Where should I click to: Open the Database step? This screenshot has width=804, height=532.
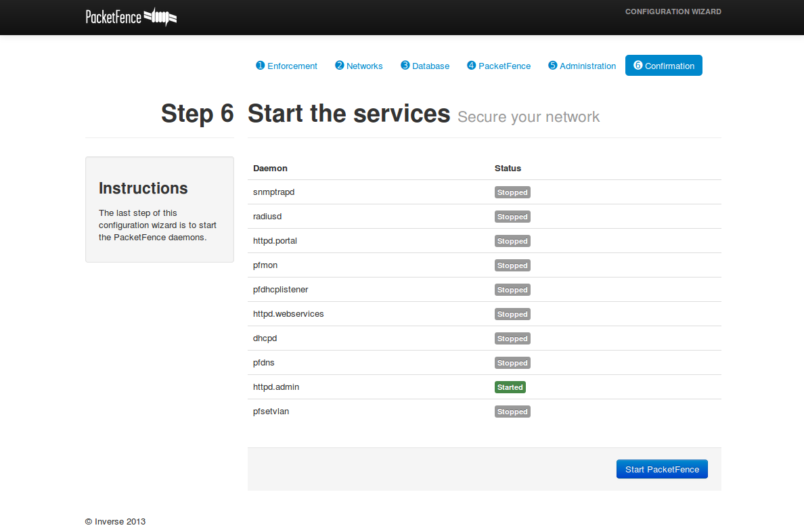pyautogui.click(x=425, y=66)
